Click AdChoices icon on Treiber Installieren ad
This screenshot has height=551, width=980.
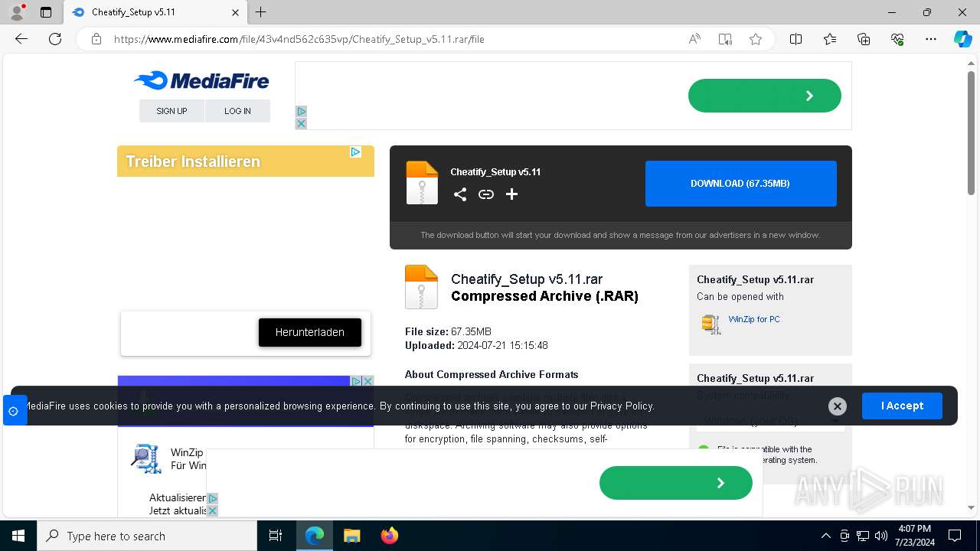pyautogui.click(x=355, y=152)
